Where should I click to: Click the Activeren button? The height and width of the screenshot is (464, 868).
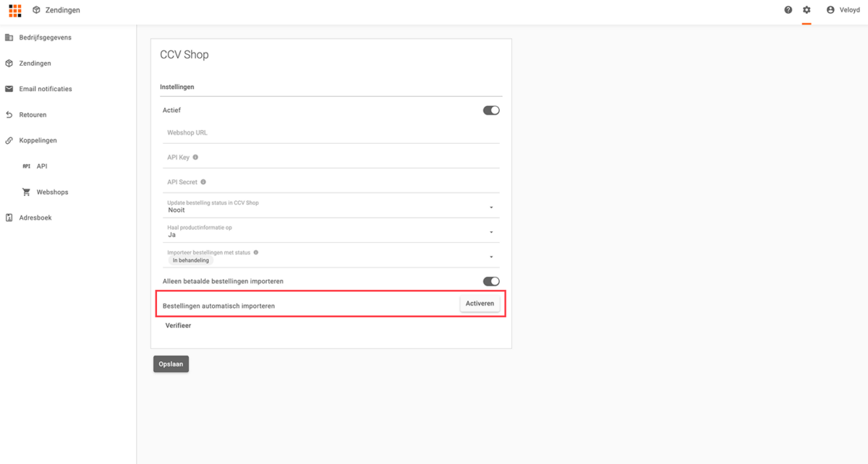480,304
